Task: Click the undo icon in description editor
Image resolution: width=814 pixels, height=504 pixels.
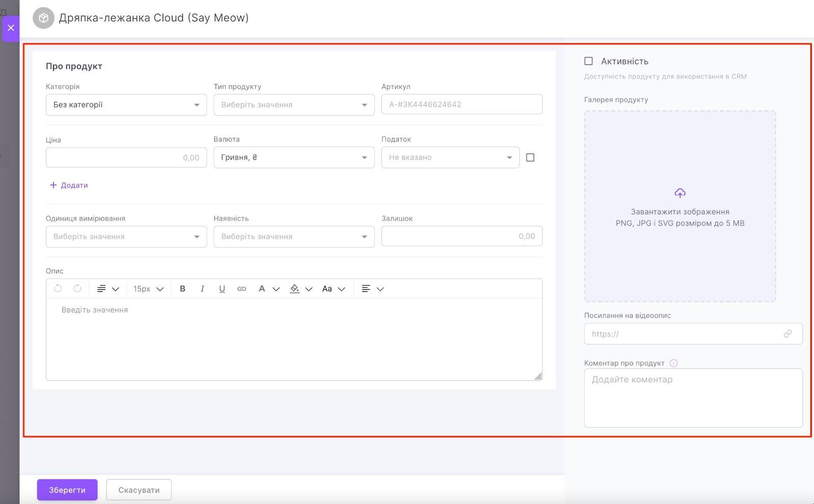Action: pyautogui.click(x=58, y=288)
